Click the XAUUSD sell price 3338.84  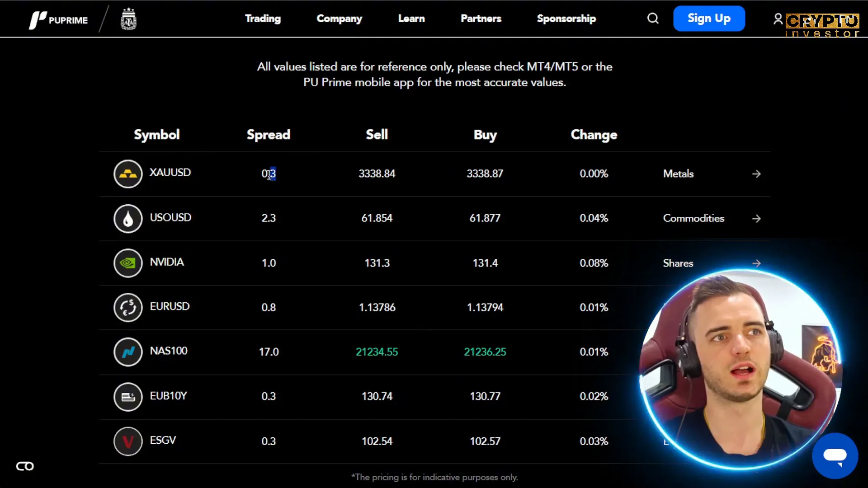(377, 174)
